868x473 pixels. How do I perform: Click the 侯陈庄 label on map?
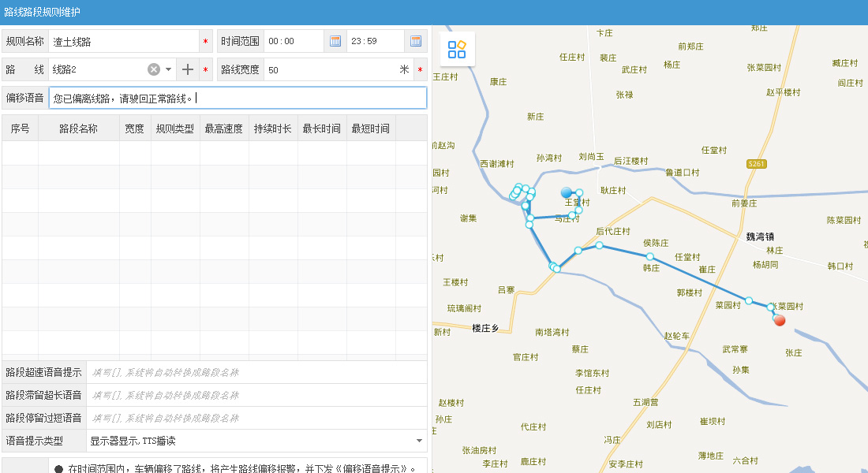(656, 243)
